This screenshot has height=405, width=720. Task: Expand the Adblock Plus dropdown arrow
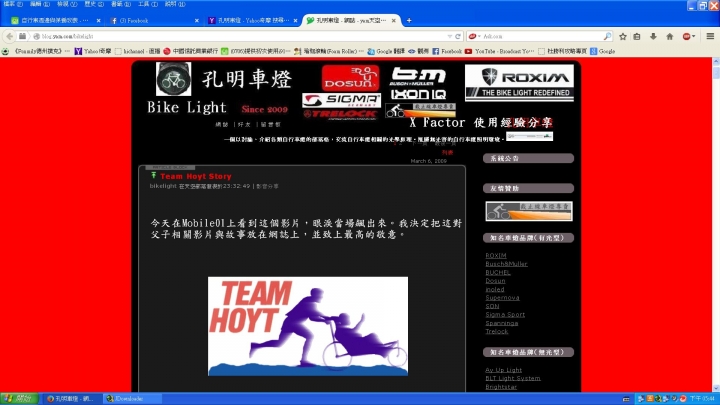click(x=693, y=36)
